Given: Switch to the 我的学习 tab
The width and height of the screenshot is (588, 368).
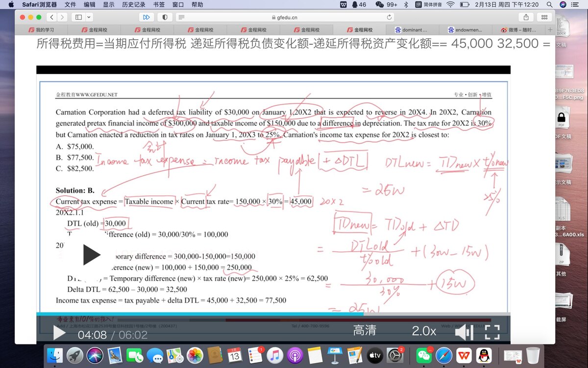Looking at the screenshot, I should (x=42, y=30).
